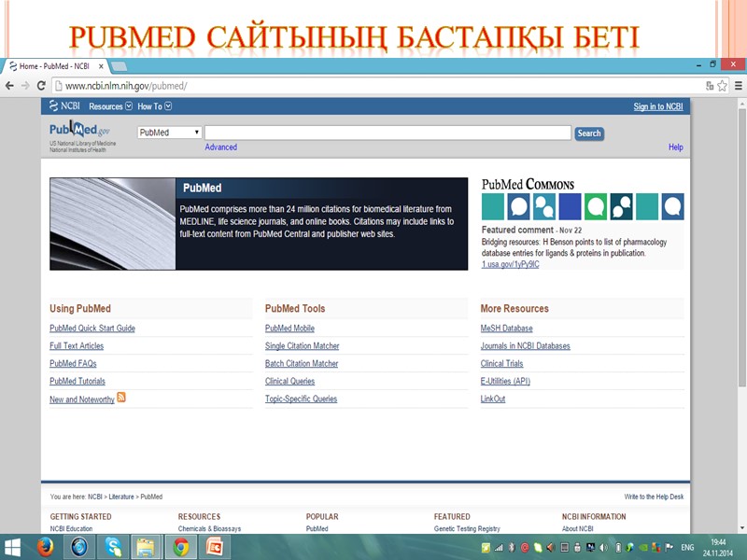Open the PubMed link under Popular footer
The height and width of the screenshot is (560, 747).
tap(317, 528)
